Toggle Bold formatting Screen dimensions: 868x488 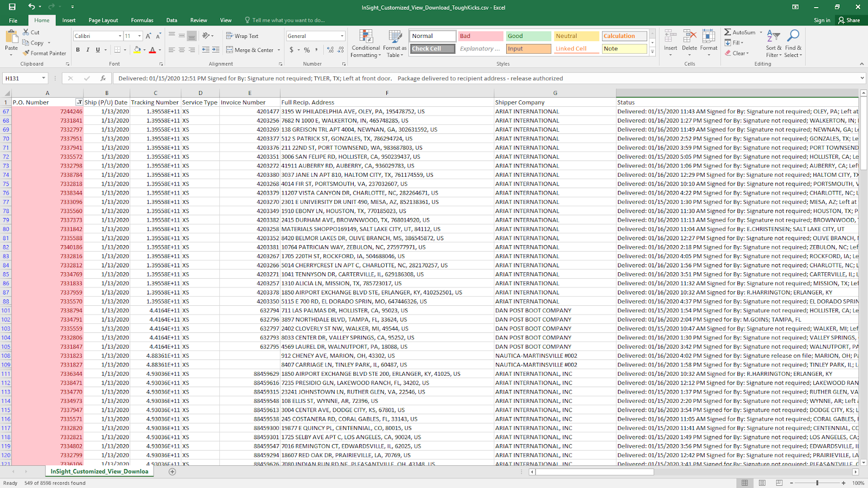(78, 50)
